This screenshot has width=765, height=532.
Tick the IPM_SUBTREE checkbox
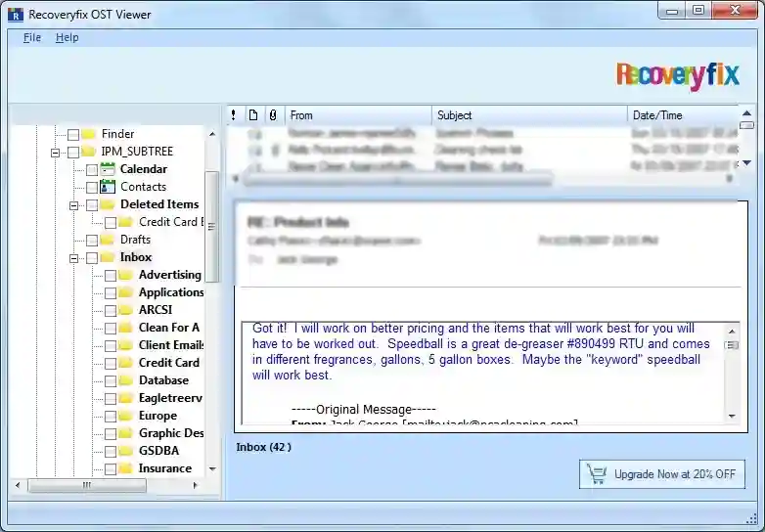pyautogui.click(x=73, y=153)
